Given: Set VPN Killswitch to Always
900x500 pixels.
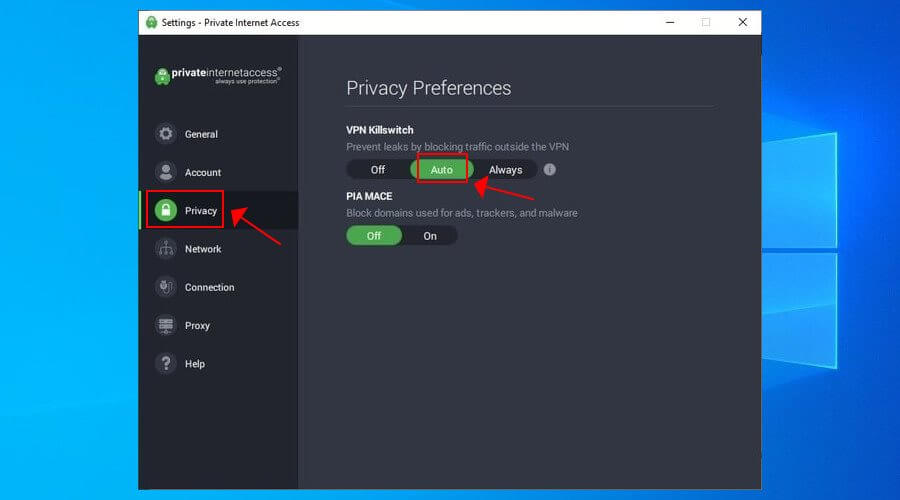Looking at the screenshot, I should tap(506, 170).
